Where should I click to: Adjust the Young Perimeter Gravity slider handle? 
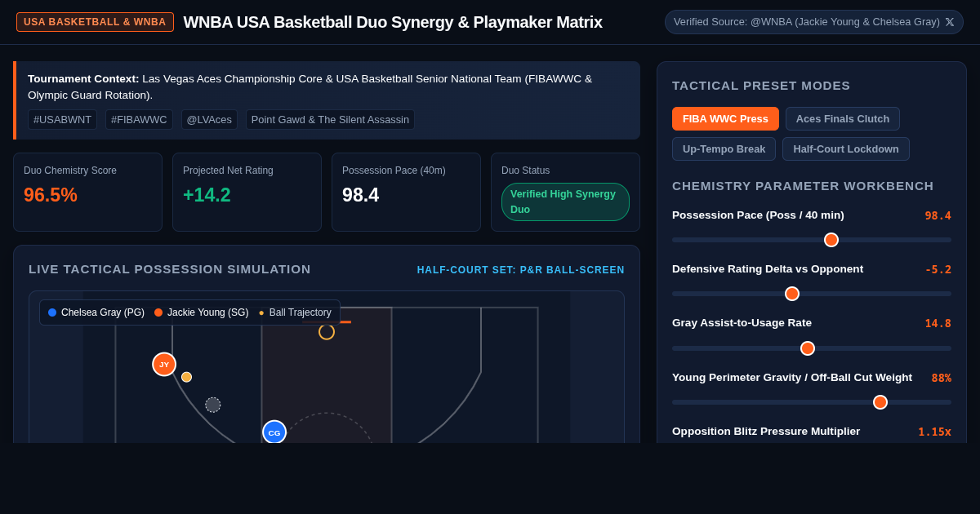pyautogui.click(x=880, y=402)
